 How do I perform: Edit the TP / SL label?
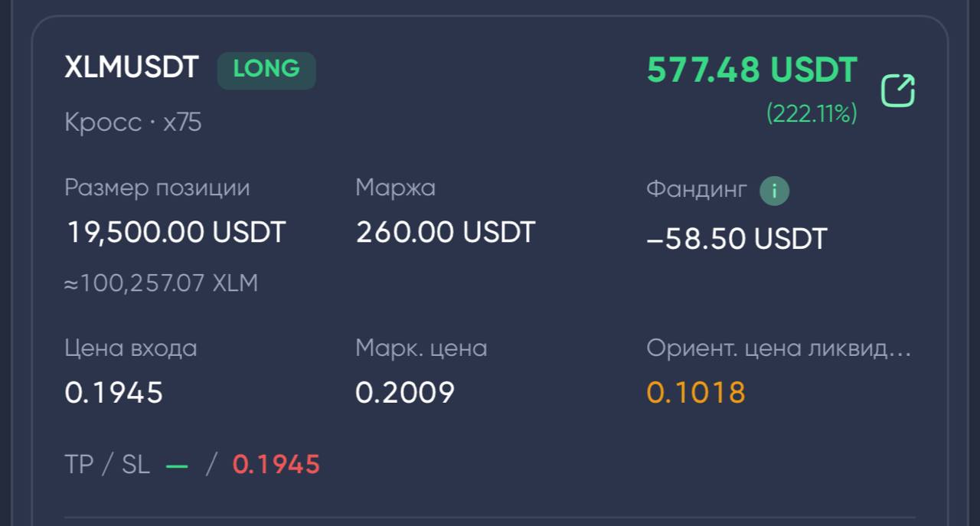(107, 464)
